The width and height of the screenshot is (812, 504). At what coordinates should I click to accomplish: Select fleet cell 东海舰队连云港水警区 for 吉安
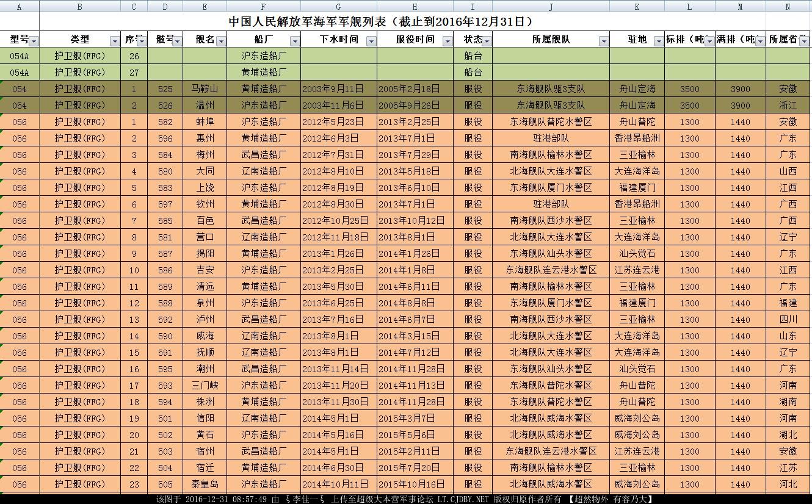pyautogui.click(x=551, y=270)
